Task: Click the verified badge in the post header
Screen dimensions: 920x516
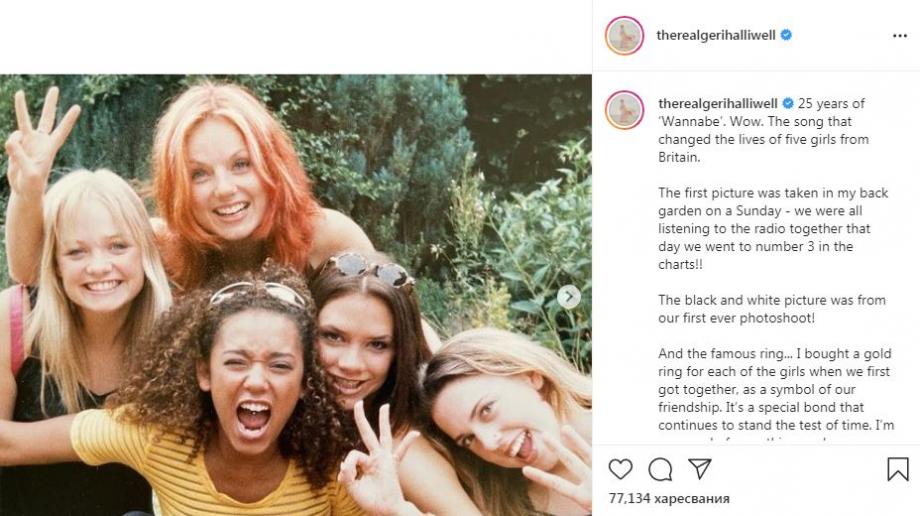Action: [x=786, y=35]
